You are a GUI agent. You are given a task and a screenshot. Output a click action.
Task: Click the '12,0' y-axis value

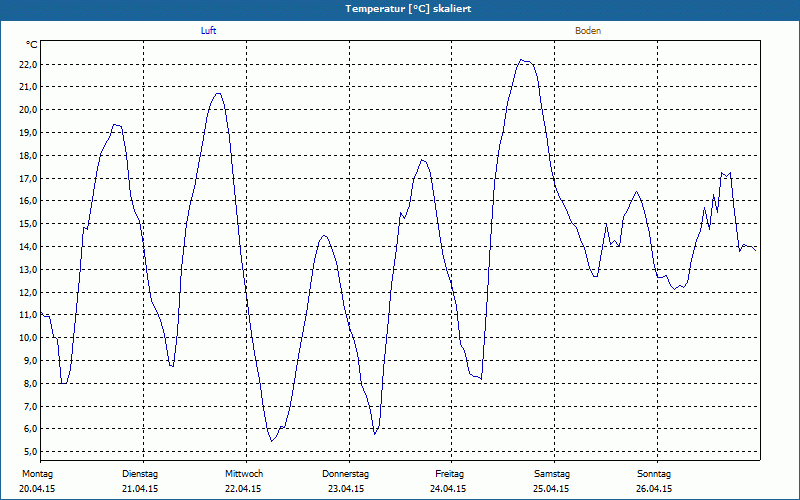tap(28, 292)
